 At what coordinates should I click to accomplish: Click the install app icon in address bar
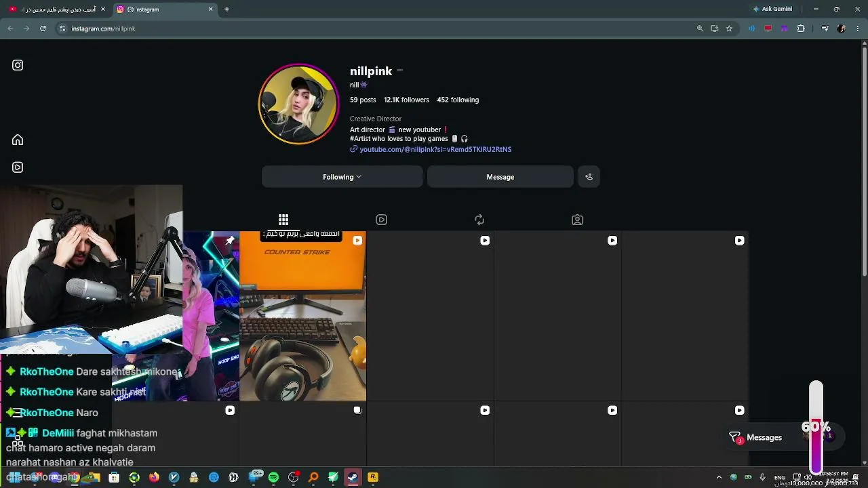pyautogui.click(x=715, y=28)
